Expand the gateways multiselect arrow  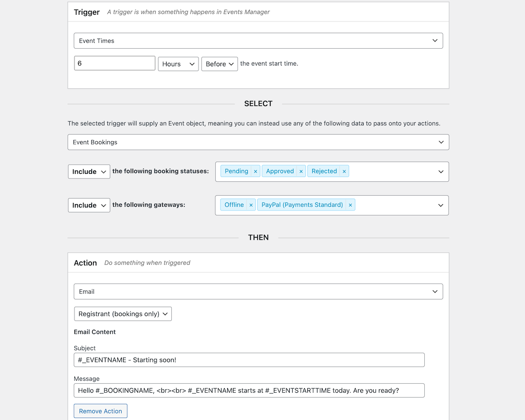[441, 205]
